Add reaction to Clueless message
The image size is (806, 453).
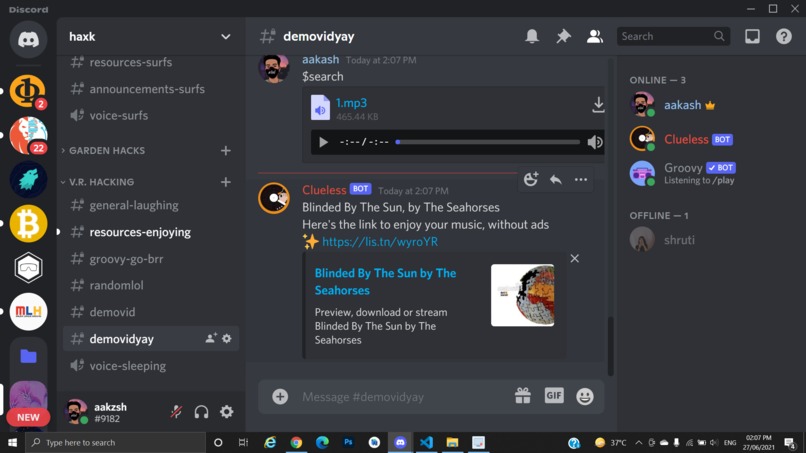530,179
